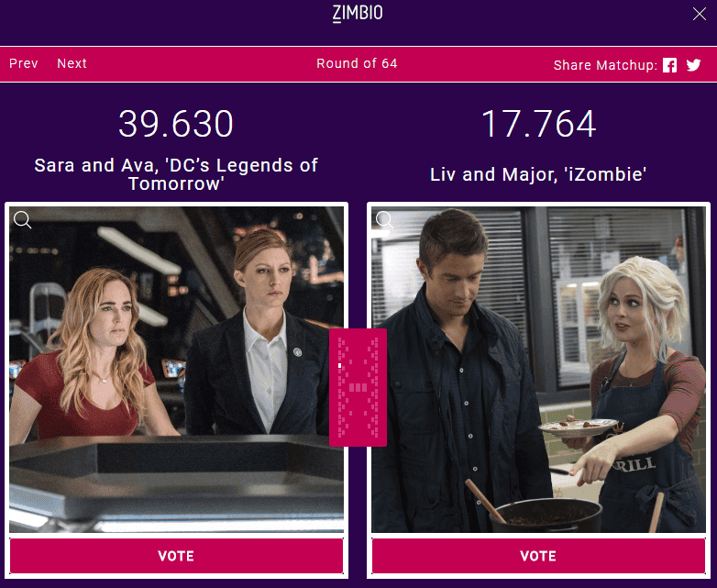This screenshot has width=717, height=588.
Task: Open the Liv and Major image thumbnail
Action: (x=538, y=370)
